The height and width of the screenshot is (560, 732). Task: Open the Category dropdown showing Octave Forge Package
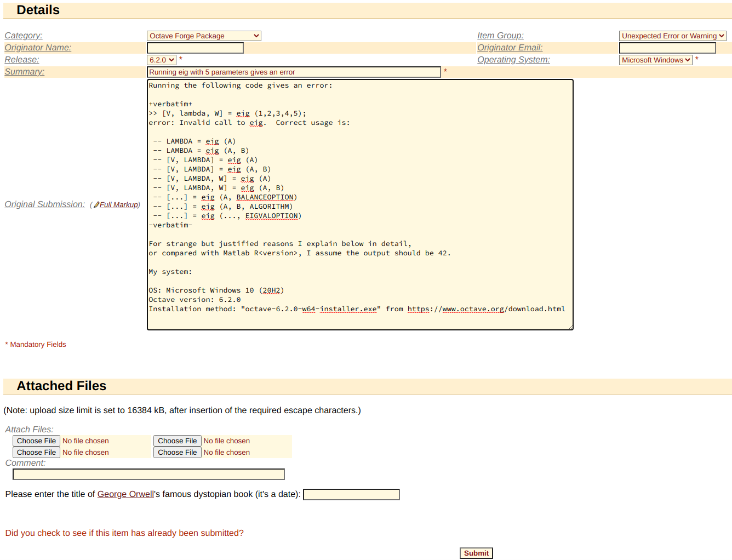(204, 36)
